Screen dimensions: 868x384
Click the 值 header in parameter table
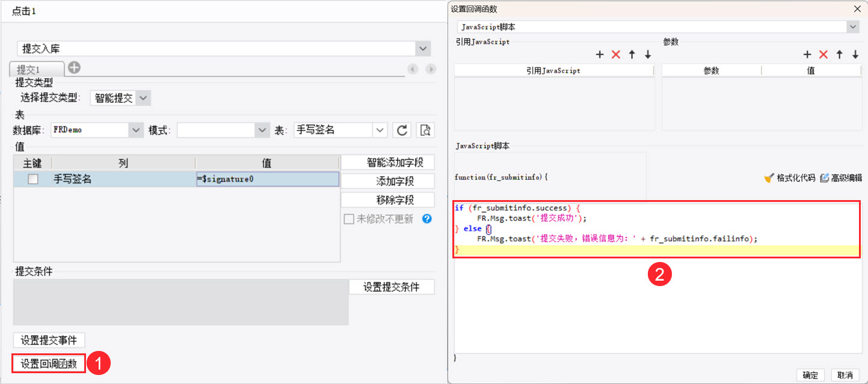pyautogui.click(x=811, y=70)
